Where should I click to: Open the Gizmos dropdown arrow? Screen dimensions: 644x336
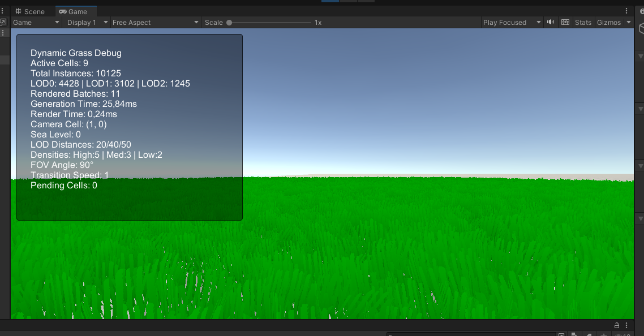point(628,23)
